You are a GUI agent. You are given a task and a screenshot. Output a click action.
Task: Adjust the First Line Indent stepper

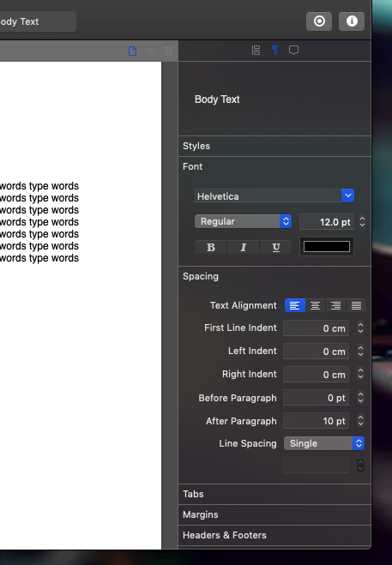coord(360,328)
